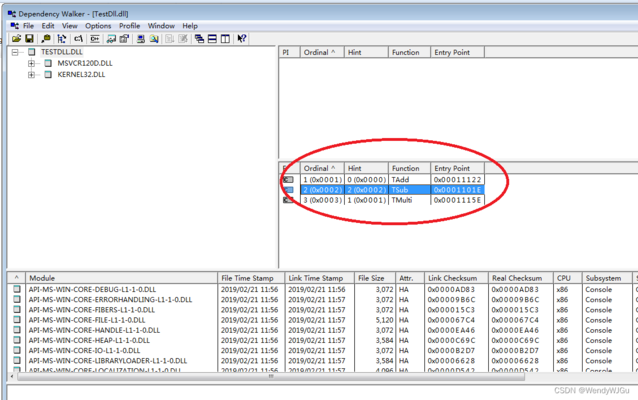This screenshot has width=638, height=400.
Task: Click the Save floppy disk icon
Action: pos(30,39)
